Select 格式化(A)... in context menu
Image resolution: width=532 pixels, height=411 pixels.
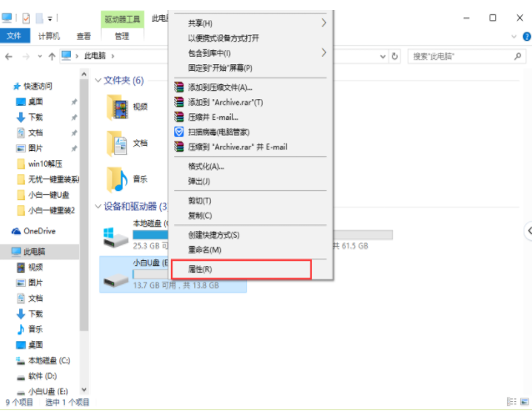(x=206, y=167)
